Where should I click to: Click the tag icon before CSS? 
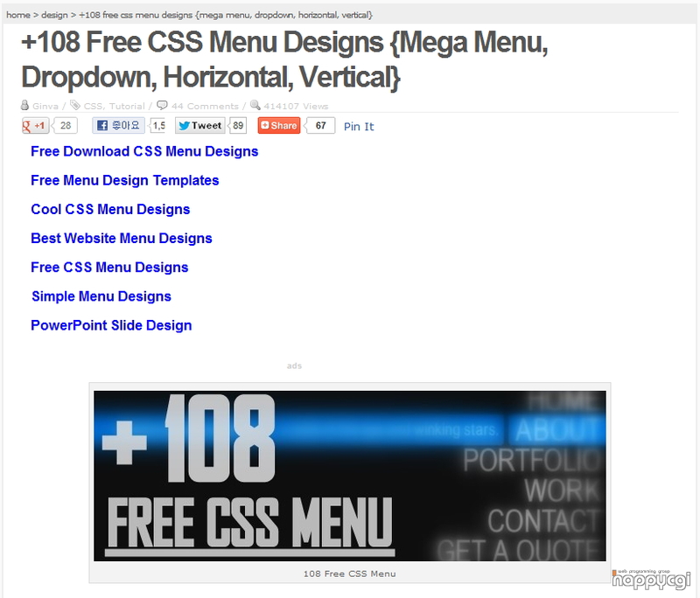click(75, 105)
